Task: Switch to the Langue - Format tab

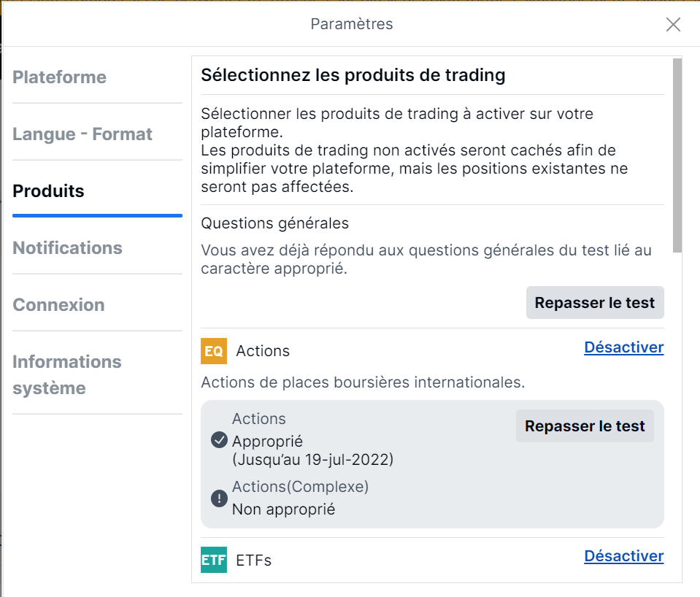Action: click(x=82, y=134)
